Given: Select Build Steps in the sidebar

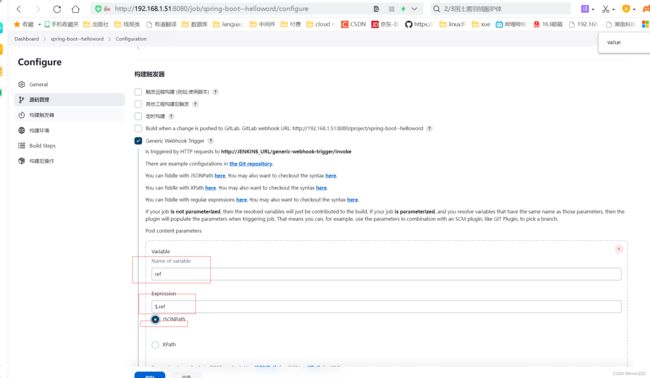Looking at the screenshot, I should tap(70, 146).
